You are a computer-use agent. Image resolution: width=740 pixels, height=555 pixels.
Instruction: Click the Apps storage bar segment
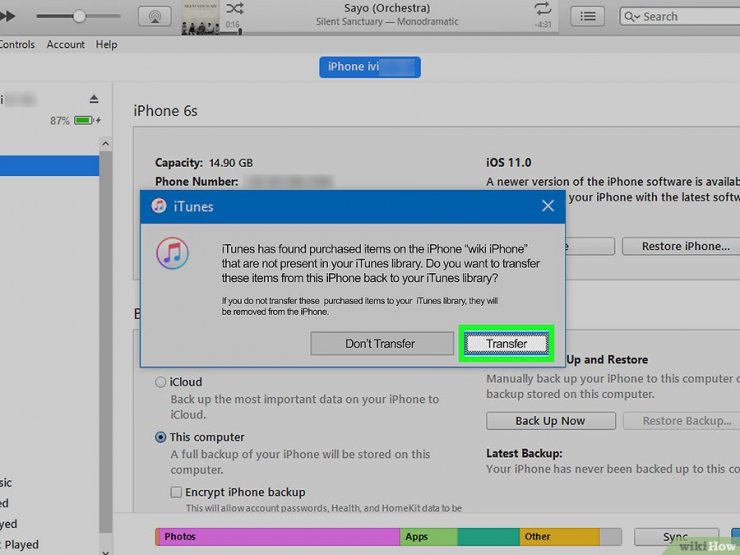click(x=429, y=537)
